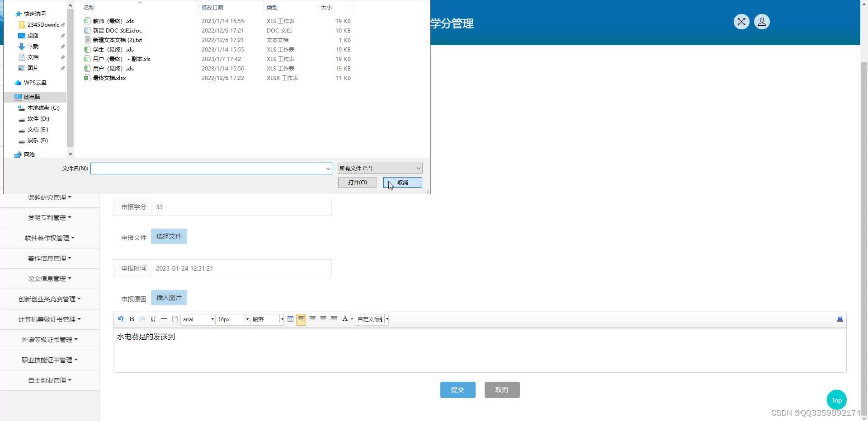Expand 发明专利管理 menu
868x421 pixels.
(50, 218)
